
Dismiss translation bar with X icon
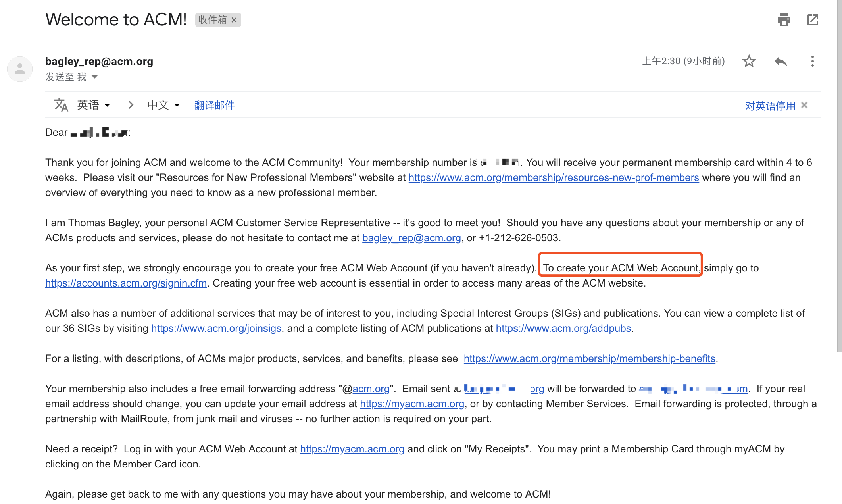point(804,105)
